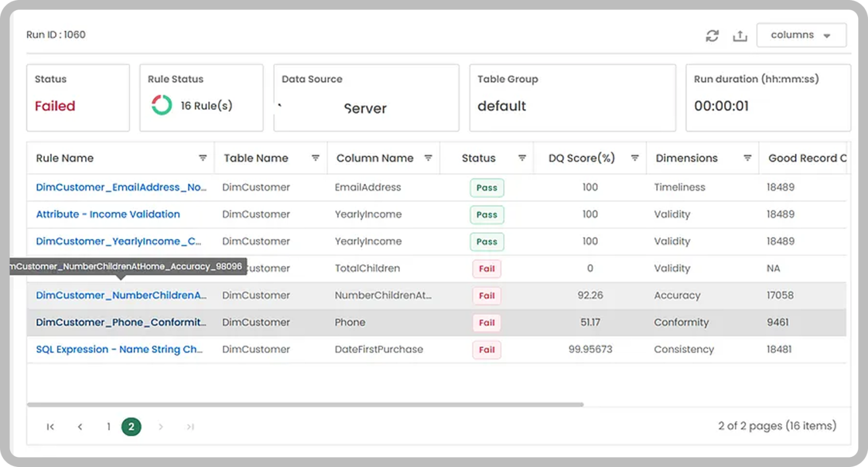Viewport: 868px width, 467px height.
Task: Click the NA good record cell
Action: [x=773, y=268]
